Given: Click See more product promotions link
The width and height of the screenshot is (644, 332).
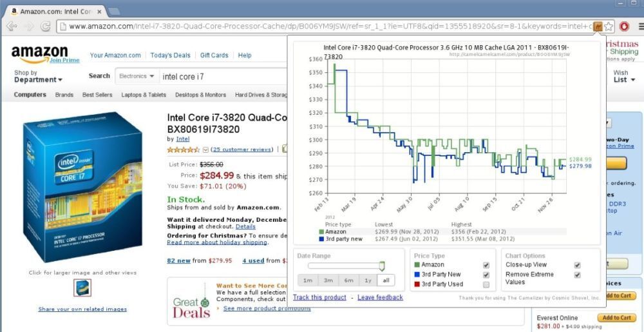Looking at the screenshot, I should (x=267, y=308).
